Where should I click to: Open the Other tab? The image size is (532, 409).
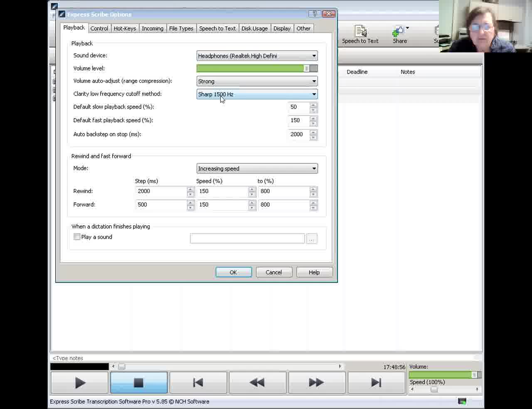(x=303, y=28)
